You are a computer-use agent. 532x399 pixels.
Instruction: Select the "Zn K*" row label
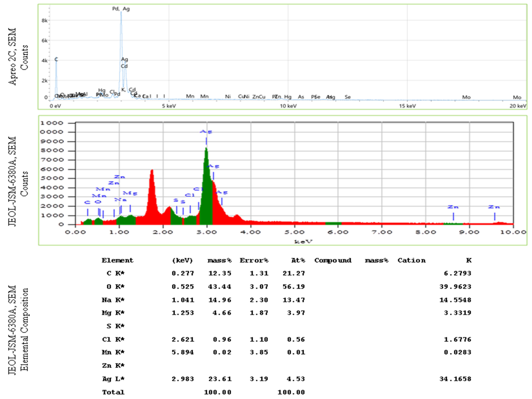(x=113, y=366)
